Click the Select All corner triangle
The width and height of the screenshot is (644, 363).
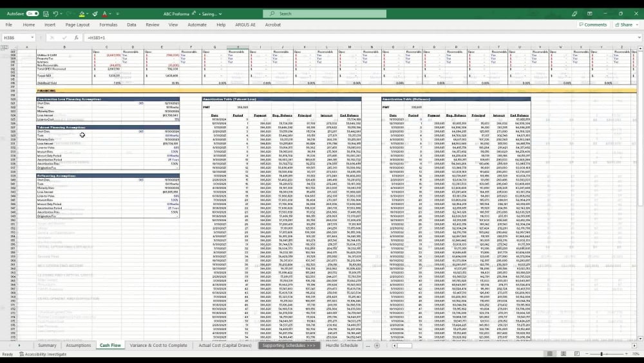15,47
